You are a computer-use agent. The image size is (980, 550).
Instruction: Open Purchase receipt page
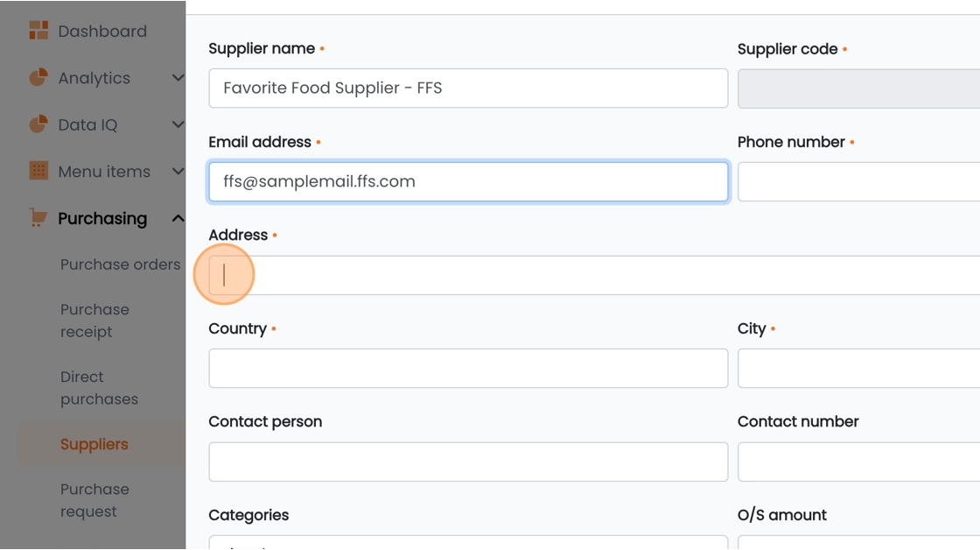(94, 321)
